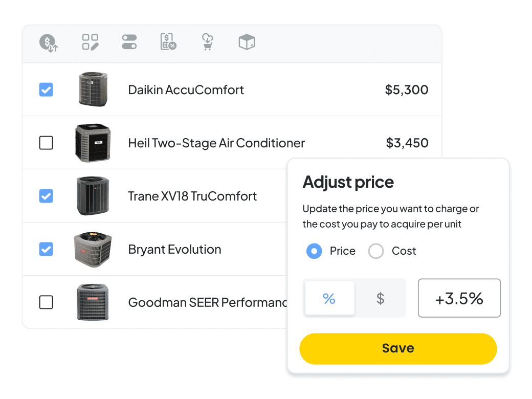The width and height of the screenshot is (532, 399).
Task: Select the Cost radio button
Action: point(376,251)
